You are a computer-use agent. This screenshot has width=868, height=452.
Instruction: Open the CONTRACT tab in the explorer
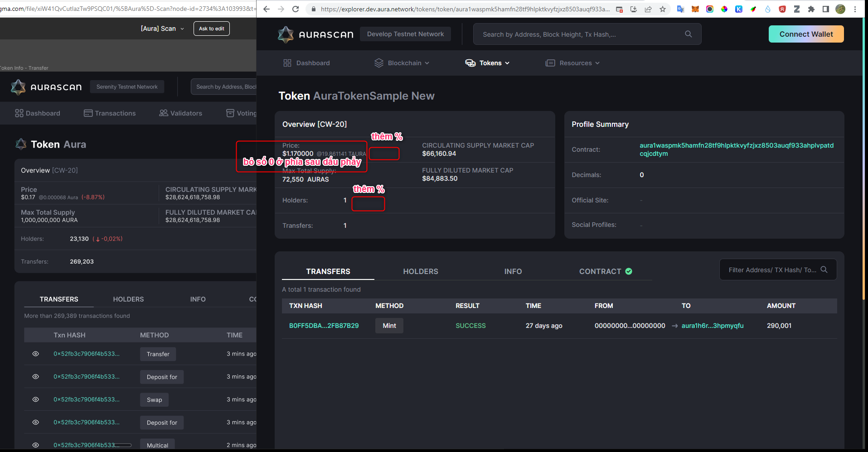point(606,271)
